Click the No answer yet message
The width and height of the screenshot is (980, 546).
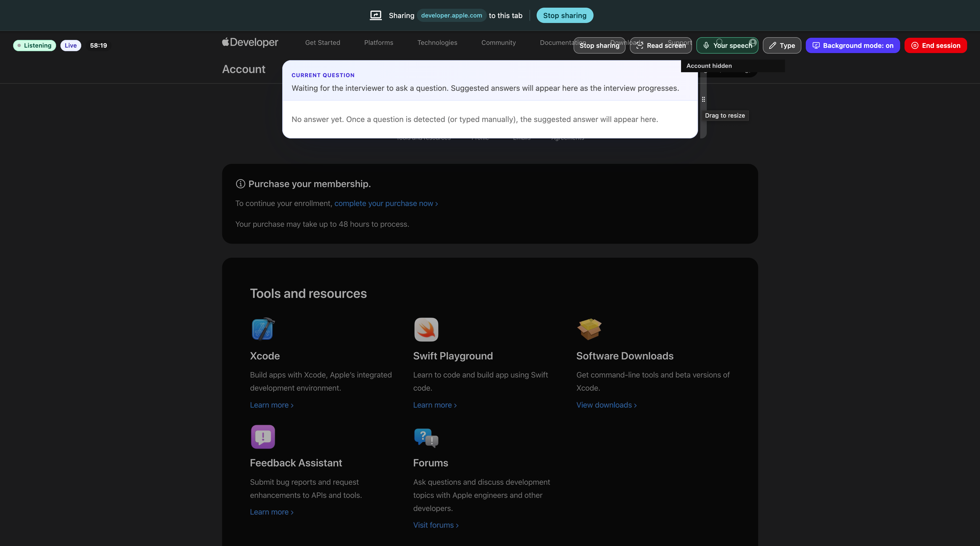475,119
